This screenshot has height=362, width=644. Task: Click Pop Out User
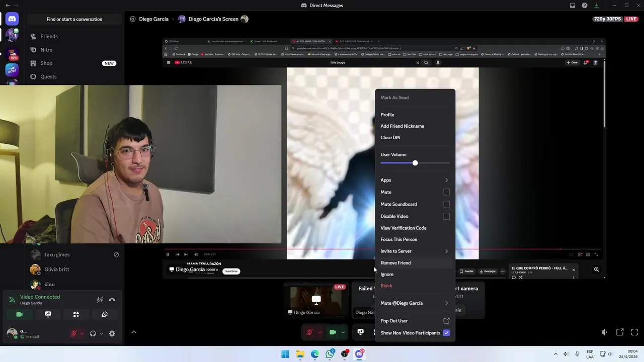point(415,321)
